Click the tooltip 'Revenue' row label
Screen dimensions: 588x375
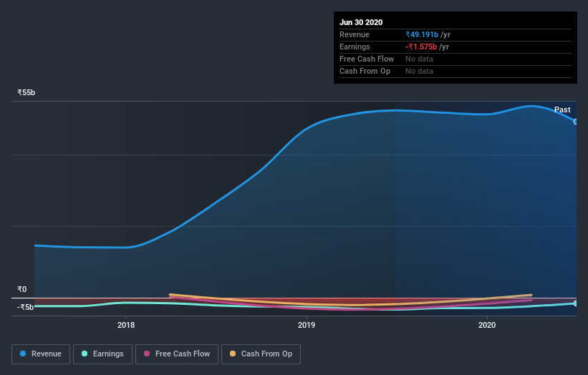[355, 34]
